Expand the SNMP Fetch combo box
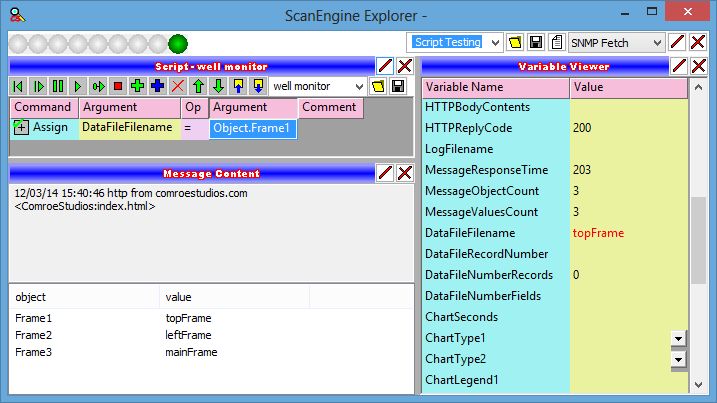Screen dimensions: 717x403 pyautogui.click(x=655, y=42)
